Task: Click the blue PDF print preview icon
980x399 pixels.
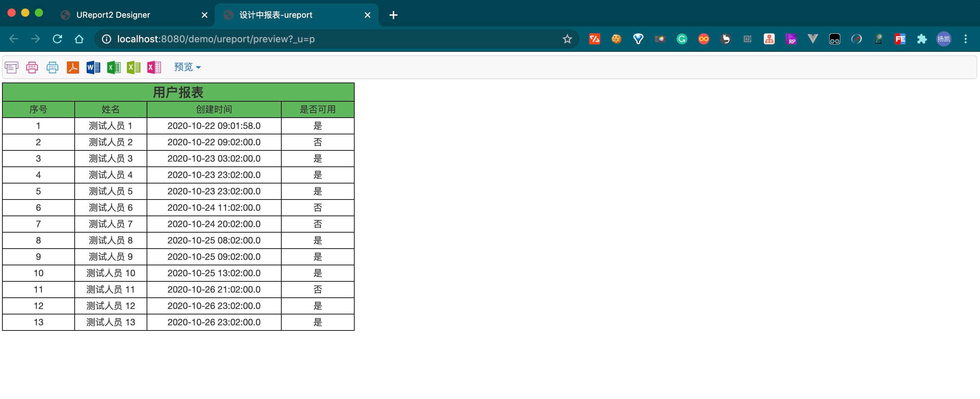Action: point(53,68)
